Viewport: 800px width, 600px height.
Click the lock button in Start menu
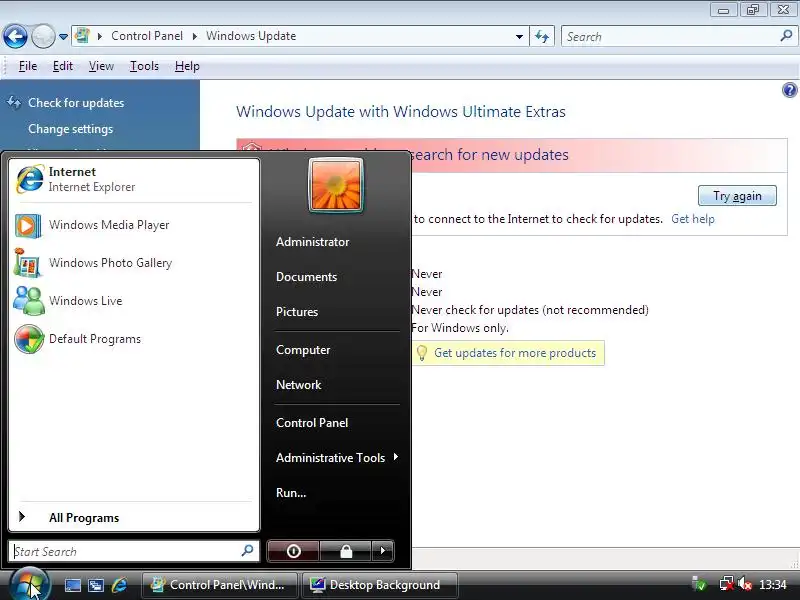(x=346, y=551)
